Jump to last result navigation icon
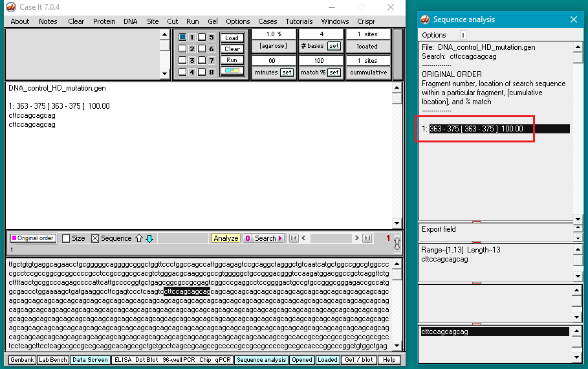Screen dimensions: 588x369 coord(367,238)
